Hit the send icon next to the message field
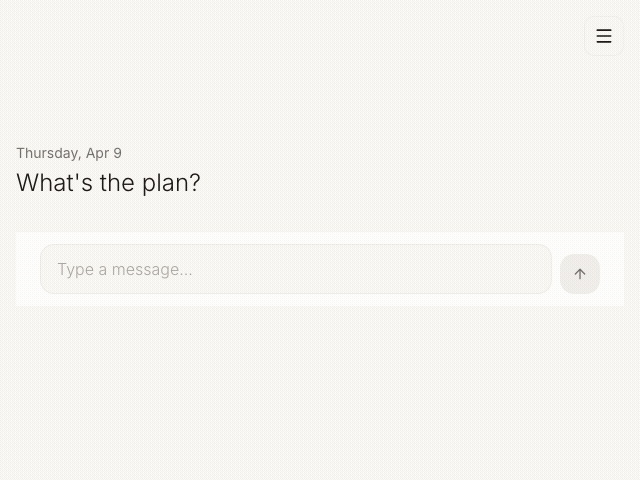 [x=580, y=274]
